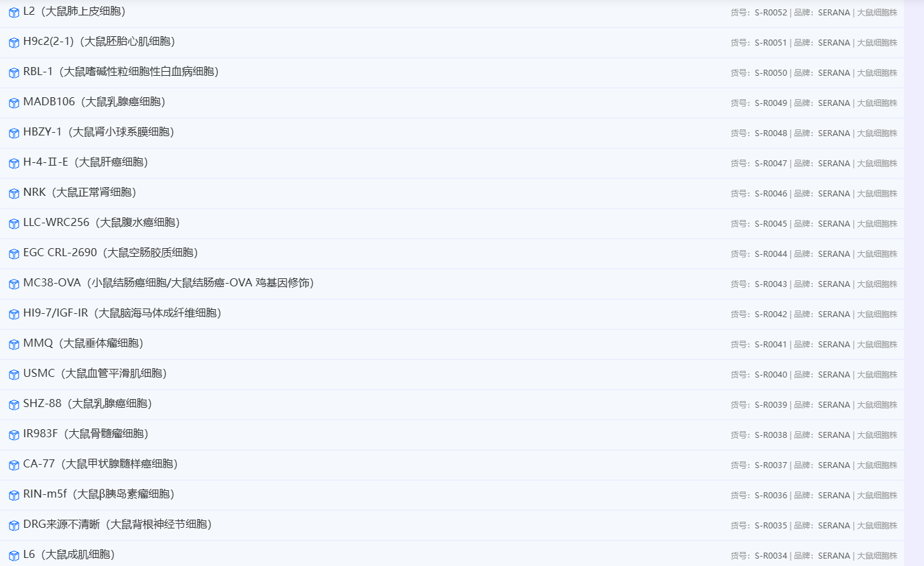Click the cube icon next to RBL-1
The height and width of the screenshot is (566, 924).
pyautogui.click(x=13, y=73)
